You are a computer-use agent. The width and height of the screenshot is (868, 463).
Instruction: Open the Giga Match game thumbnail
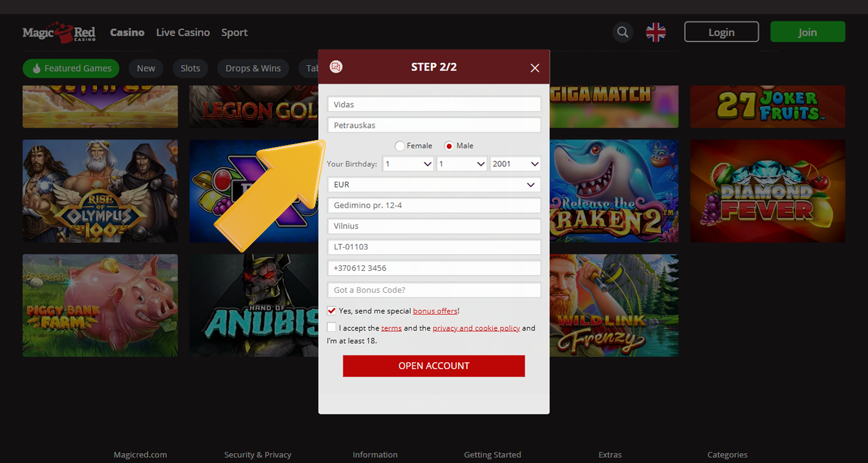point(614,106)
